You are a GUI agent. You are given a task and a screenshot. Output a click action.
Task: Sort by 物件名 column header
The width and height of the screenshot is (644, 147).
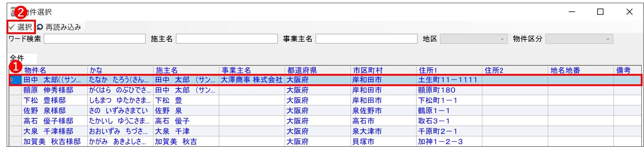click(35, 70)
